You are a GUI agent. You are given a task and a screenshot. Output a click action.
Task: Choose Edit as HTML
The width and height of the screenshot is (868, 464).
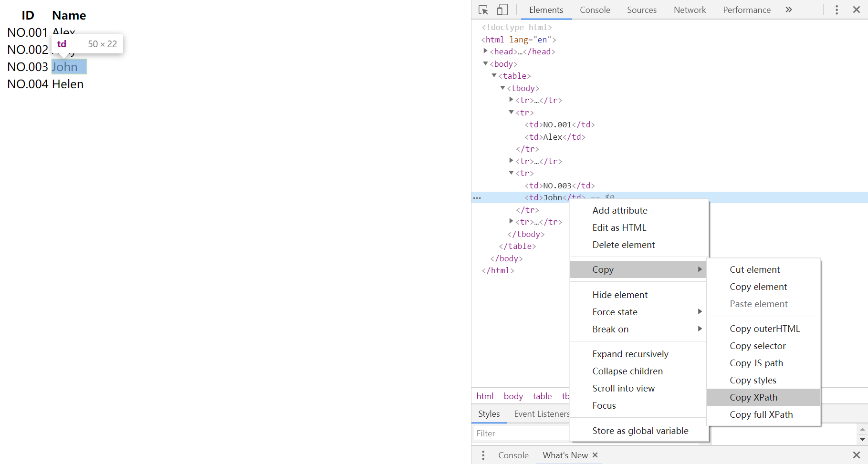pyautogui.click(x=638, y=227)
